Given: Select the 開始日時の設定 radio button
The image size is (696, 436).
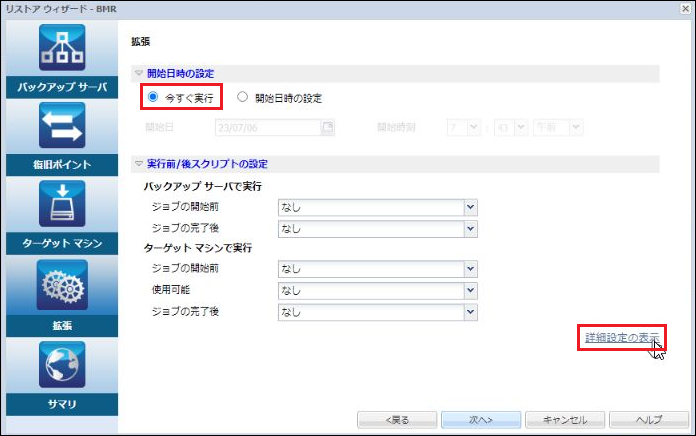Looking at the screenshot, I should pyautogui.click(x=242, y=97).
